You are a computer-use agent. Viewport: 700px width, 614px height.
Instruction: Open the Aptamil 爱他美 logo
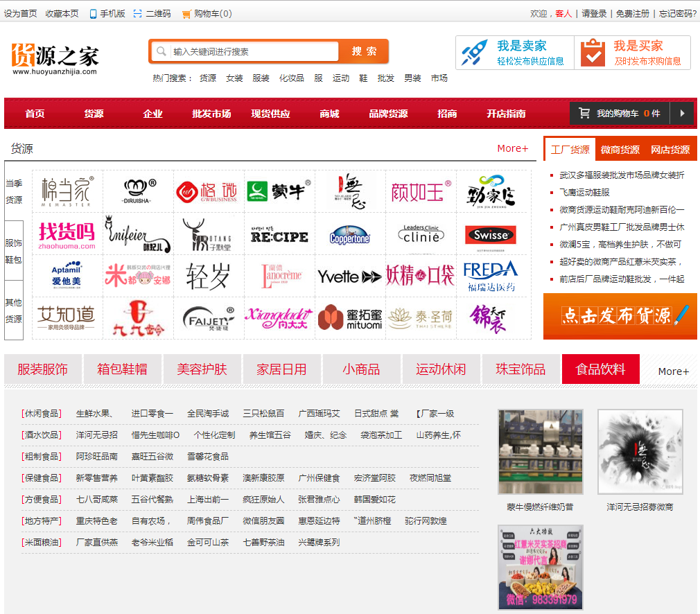(67, 276)
